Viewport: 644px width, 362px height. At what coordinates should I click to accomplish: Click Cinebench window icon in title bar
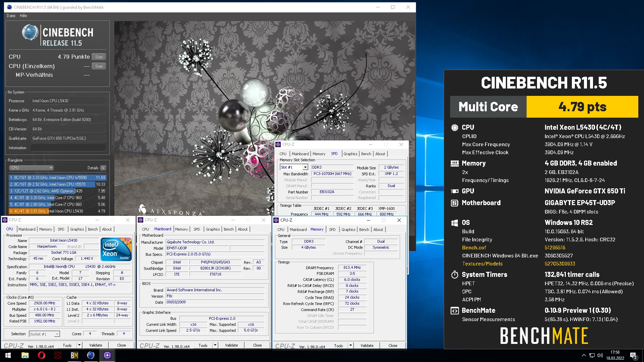point(9,7)
